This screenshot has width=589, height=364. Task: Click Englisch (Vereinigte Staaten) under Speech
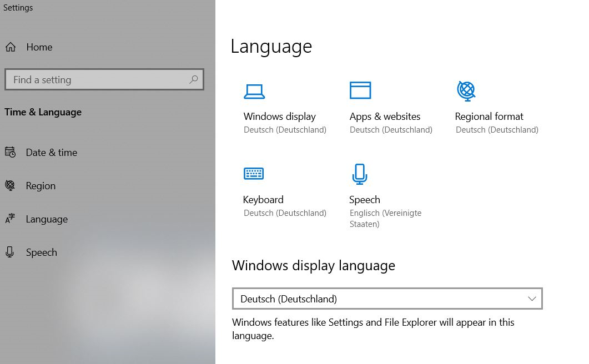click(385, 218)
